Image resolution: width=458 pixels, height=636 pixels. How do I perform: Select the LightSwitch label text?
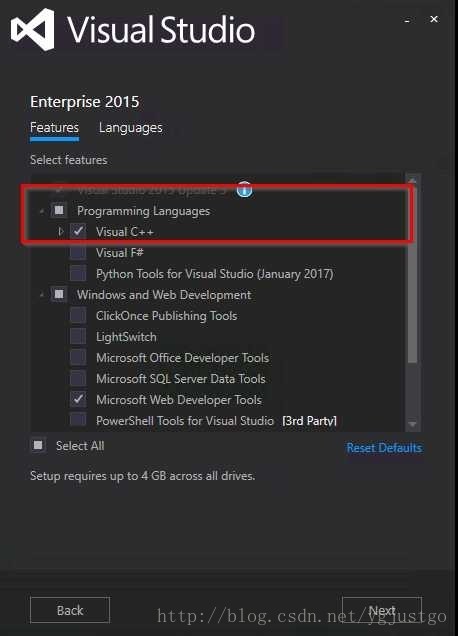pos(126,337)
